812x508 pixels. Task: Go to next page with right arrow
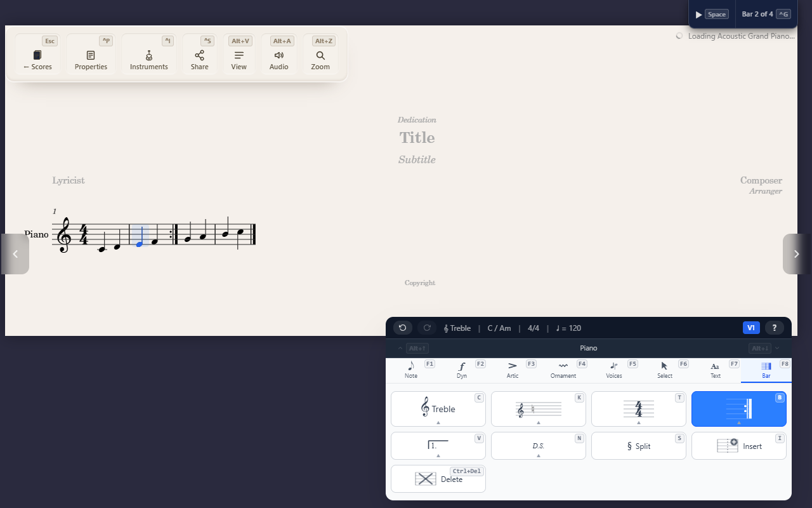[x=796, y=254]
